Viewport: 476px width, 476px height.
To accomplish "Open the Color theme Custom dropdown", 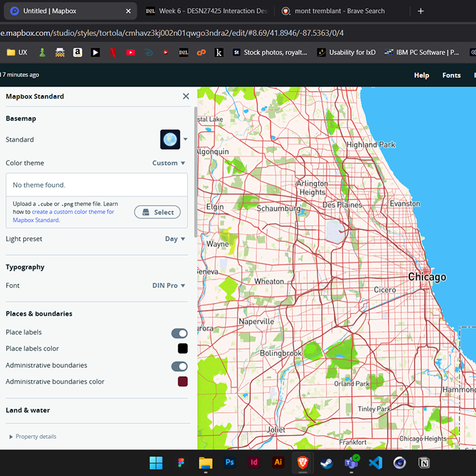I will coord(169,163).
